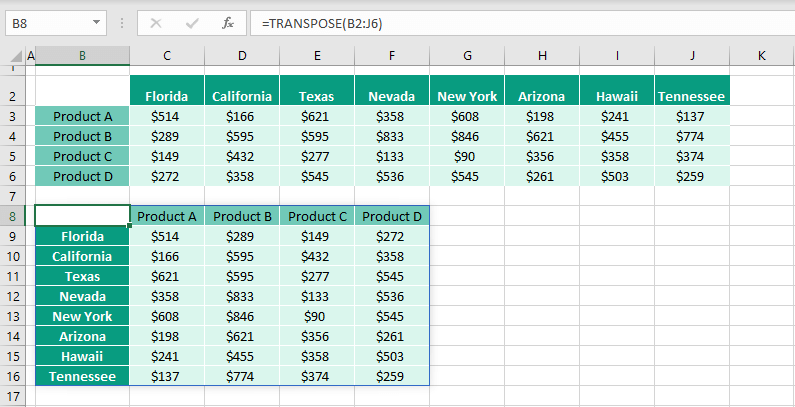This screenshot has height=407, width=795.
Task: Click the Product D header in row 8
Action: pos(392,216)
